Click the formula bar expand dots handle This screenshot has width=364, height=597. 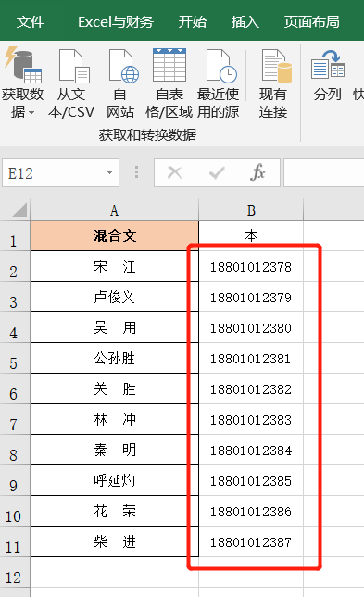[136, 172]
